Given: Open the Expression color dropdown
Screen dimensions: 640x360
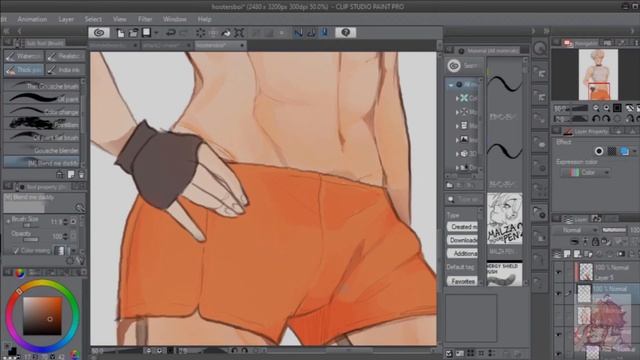Looking at the screenshot, I should (586, 173).
